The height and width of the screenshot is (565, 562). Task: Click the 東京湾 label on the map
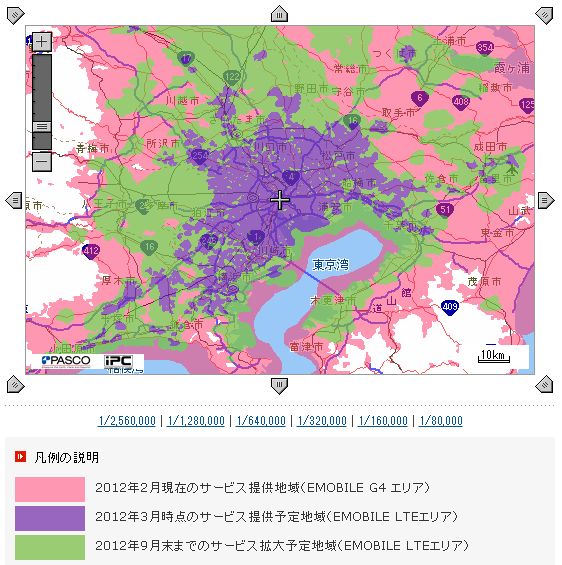point(331,265)
